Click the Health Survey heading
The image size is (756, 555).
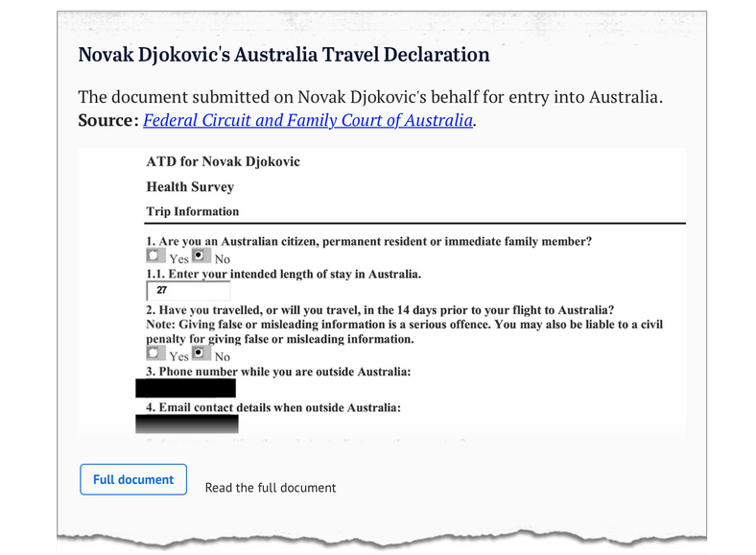pos(190,186)
